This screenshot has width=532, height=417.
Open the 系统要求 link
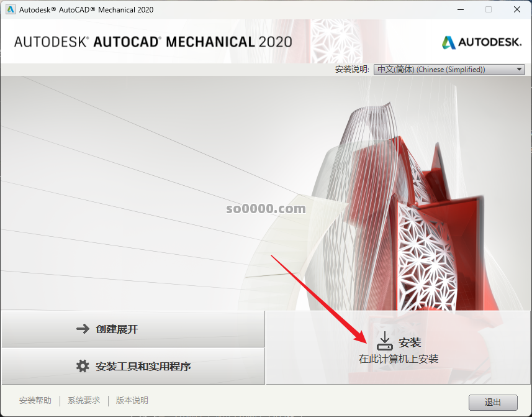pyautogui.click(x=84, y=401)
